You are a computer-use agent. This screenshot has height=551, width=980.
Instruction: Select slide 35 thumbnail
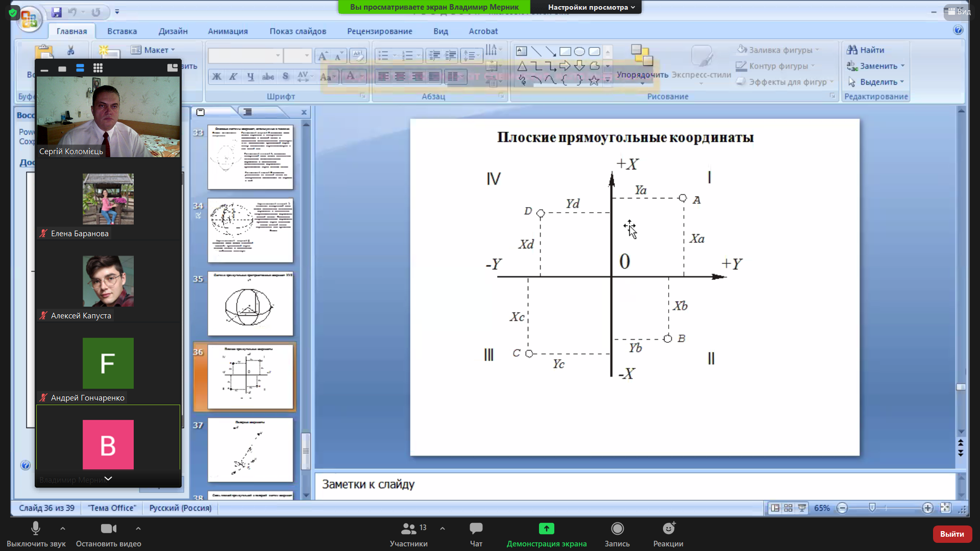pyautogui.click(x=250, y=304)
